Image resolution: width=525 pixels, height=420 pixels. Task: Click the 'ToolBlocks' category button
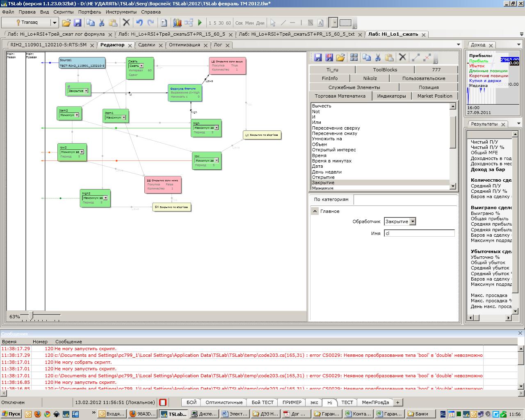coord(385,70)
